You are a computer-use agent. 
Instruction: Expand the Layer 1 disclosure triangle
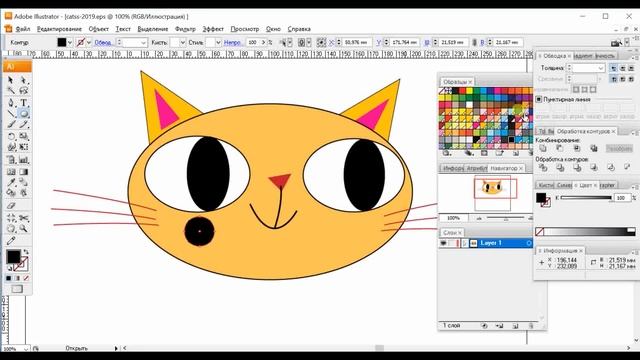tap(465, 243)
